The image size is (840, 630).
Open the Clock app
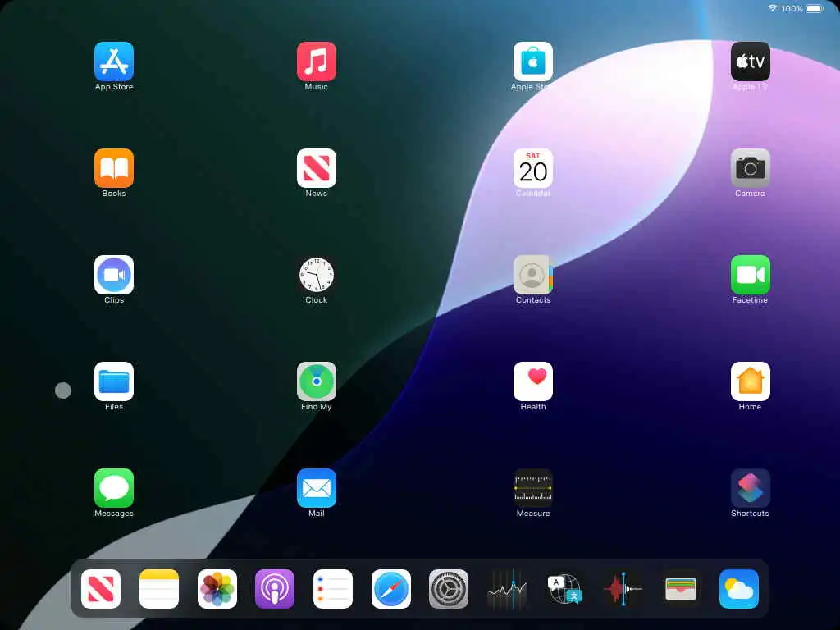[x=316, y=274]
